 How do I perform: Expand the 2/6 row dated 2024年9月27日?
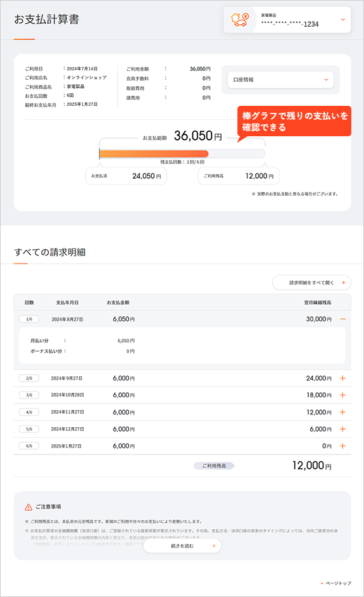tap(342, 378)
